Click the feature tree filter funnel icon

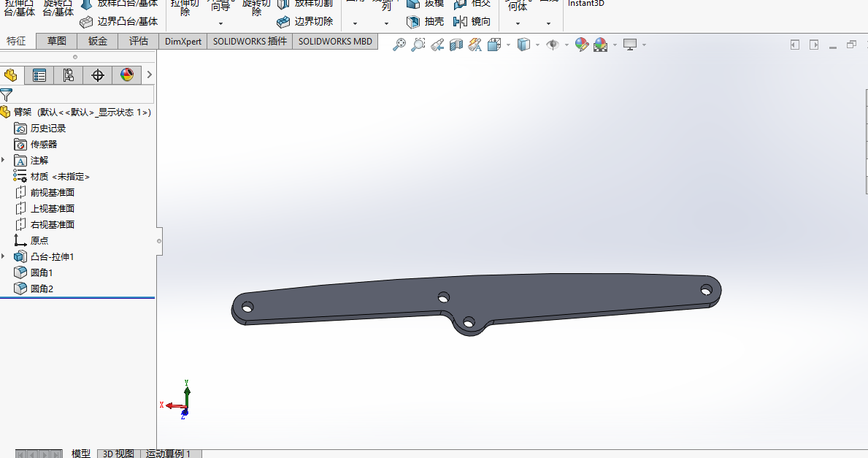pyautogui.click(x=7, y=94)
